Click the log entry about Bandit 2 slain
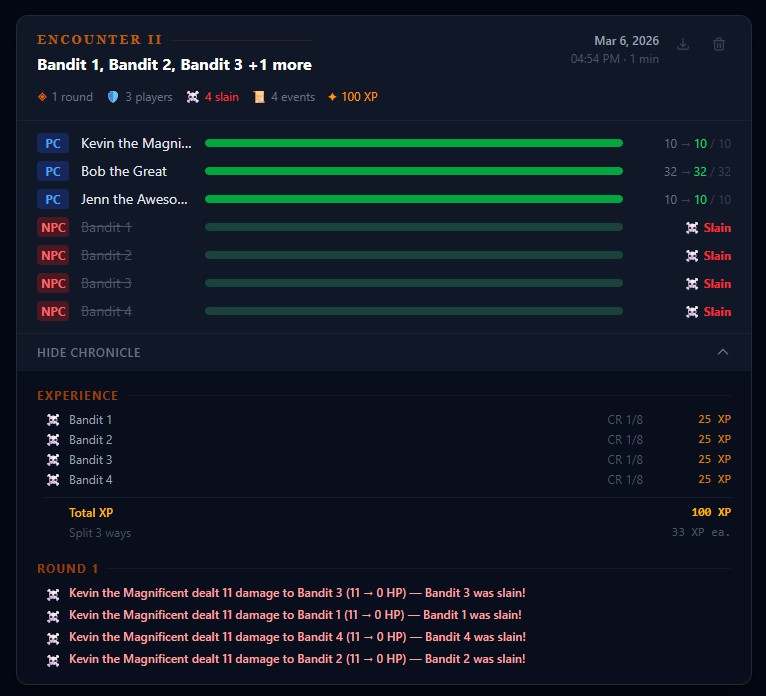This screenshot has width=766, height=696. pos(297,659)
